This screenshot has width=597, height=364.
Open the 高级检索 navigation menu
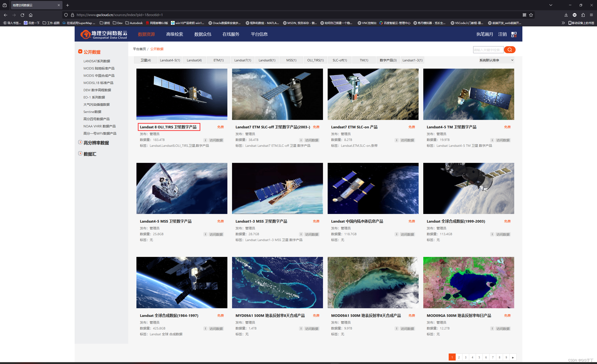(174, 34)
